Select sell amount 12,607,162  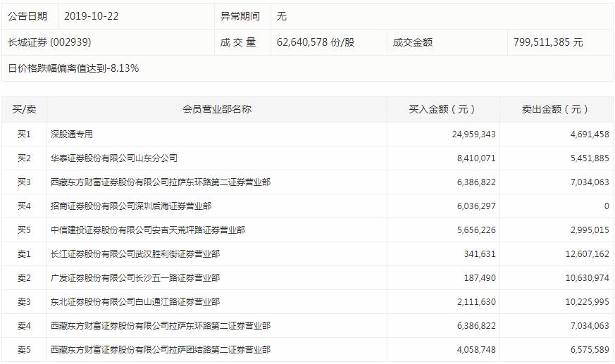(x=587, y=254)
